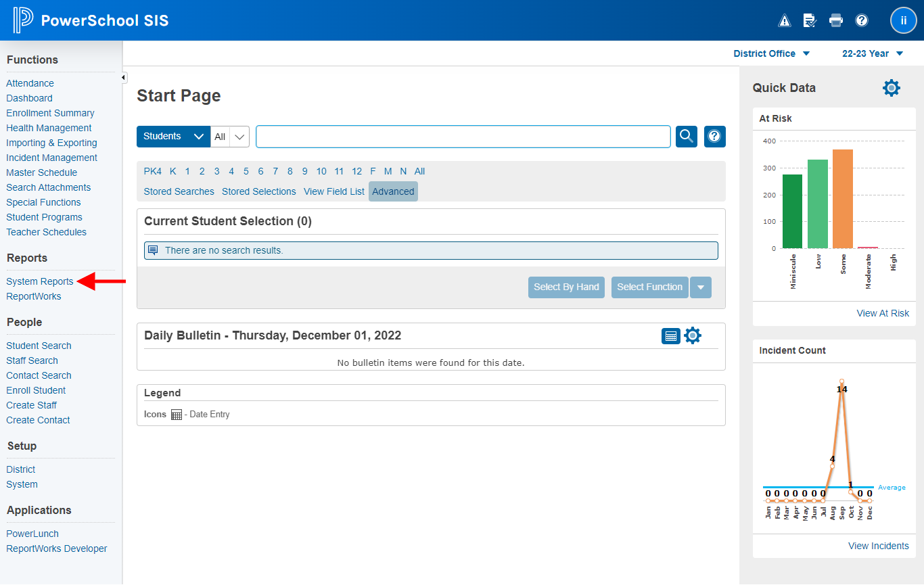924x585 pixels.
Task: Filter students by gender F
Action: pos(373,171)
